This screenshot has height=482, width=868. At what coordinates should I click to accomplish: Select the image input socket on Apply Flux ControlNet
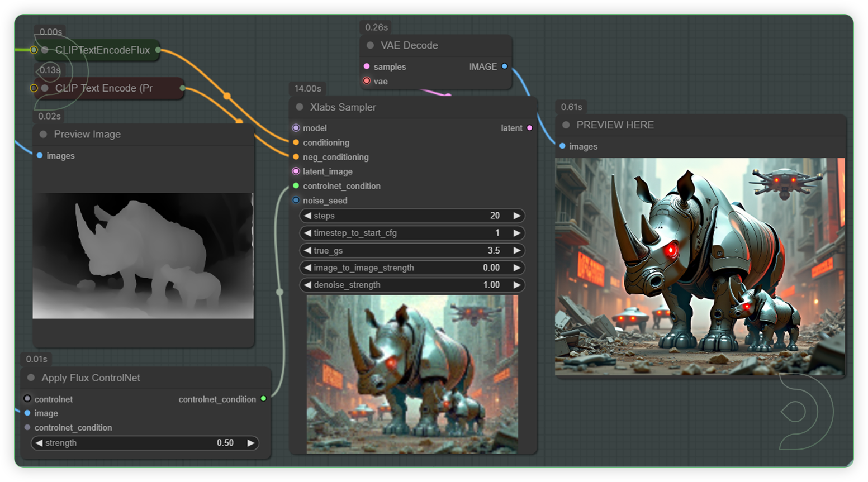(x=27, y=413)
